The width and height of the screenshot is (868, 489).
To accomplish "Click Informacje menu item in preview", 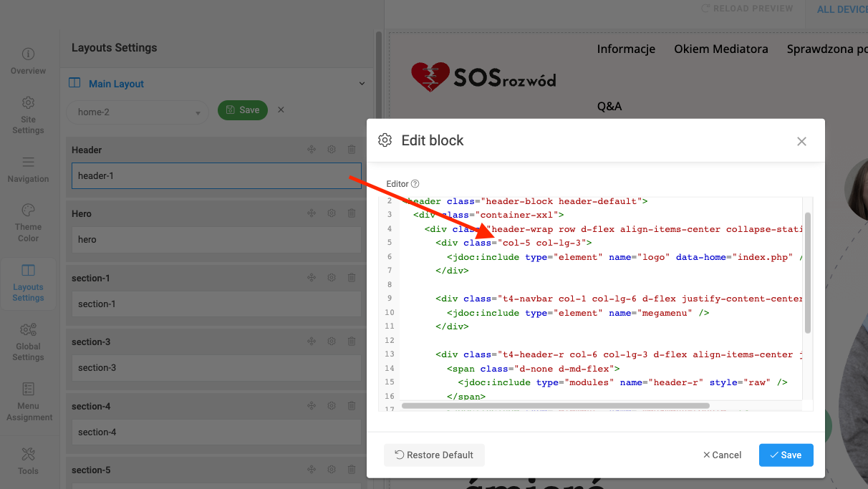I will coord(627,49).
